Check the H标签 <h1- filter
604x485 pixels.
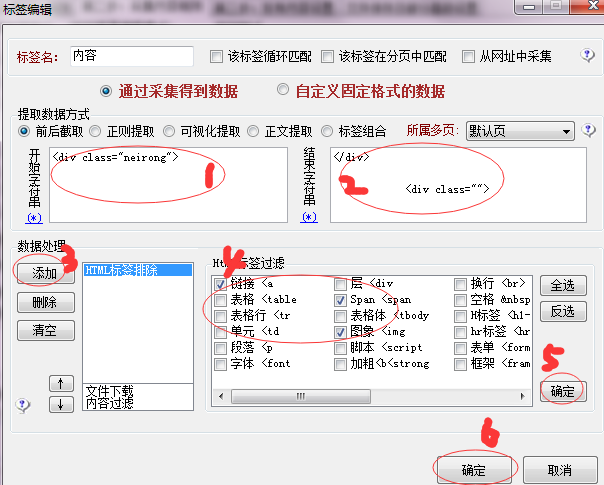(x=460, y=316)
